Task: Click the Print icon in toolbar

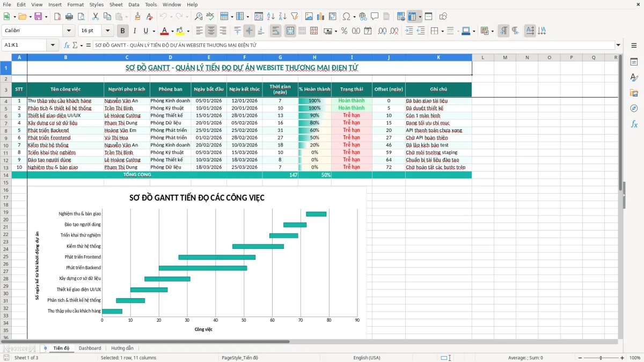Action: [x=69, y=17]
